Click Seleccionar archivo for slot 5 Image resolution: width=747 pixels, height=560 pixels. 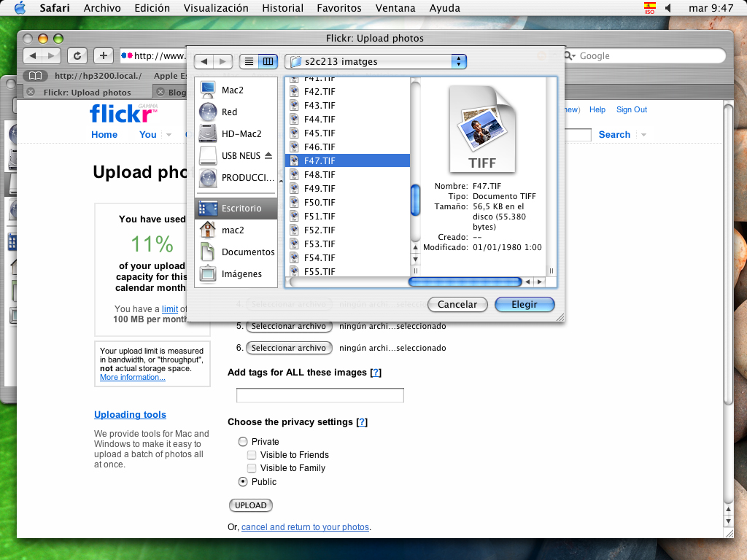(289, 326)
